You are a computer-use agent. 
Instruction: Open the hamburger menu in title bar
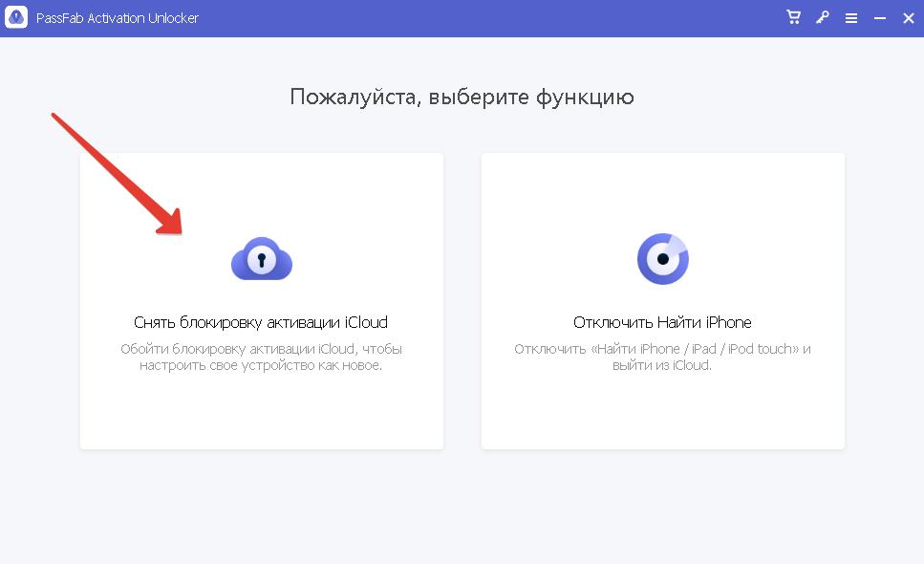(850, 18)
